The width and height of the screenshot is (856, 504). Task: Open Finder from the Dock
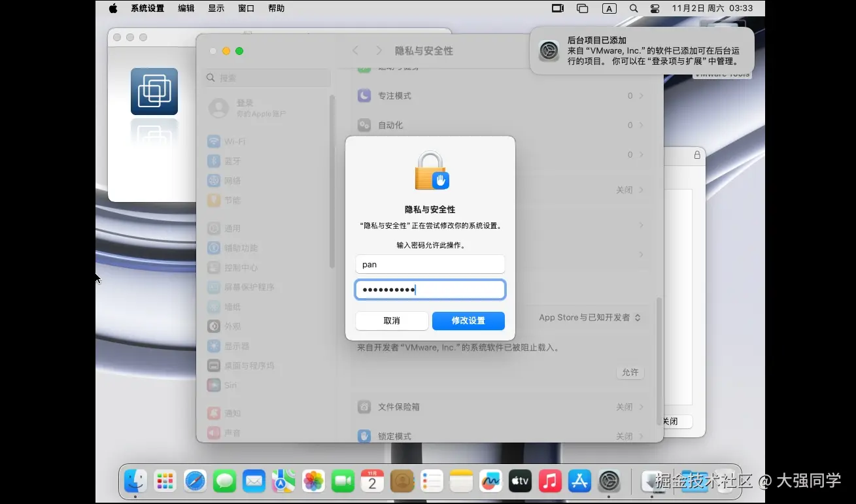[135, 482]
